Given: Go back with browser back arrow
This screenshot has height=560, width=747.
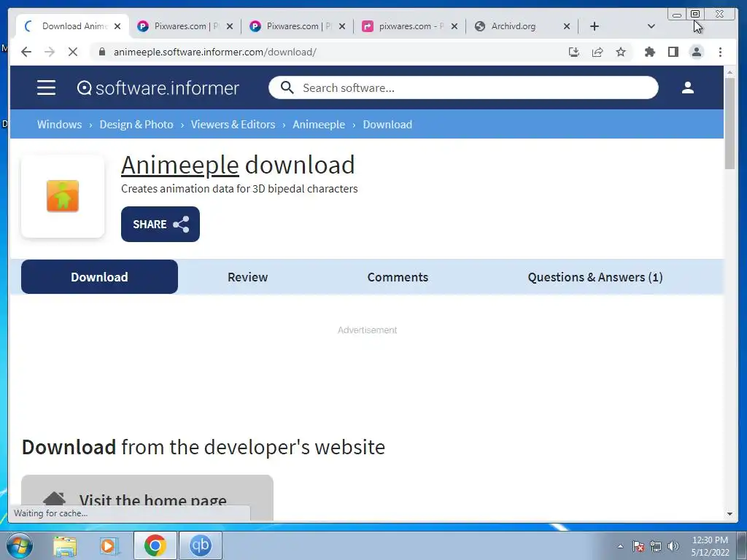Looking at the screenshot, I should click(26, 52).
